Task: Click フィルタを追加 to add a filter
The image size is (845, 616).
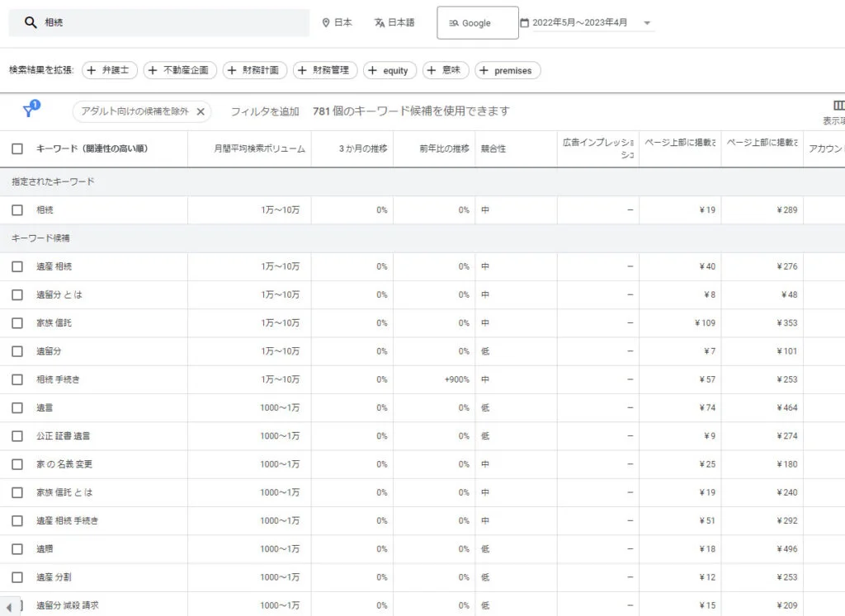Action: coord(265,110)
